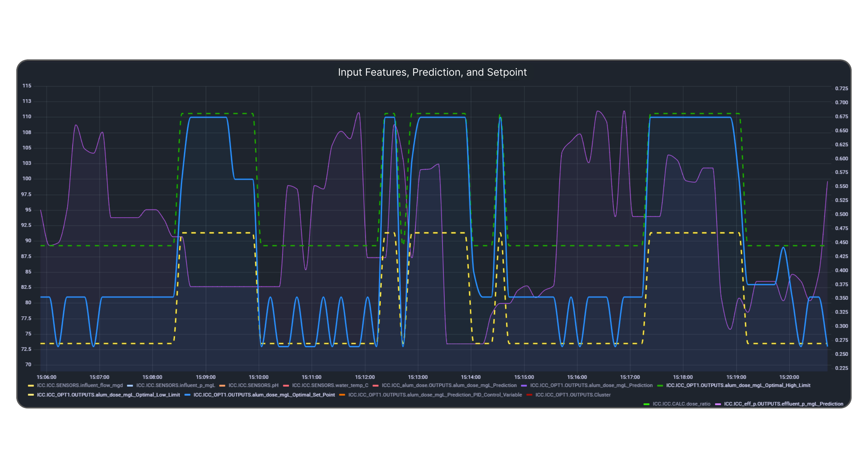The image size is (868, 454).
Task: Click the ICC_OPT1 alum_dose_mgL_Prediction purple swatch
Action: [524, 385]
